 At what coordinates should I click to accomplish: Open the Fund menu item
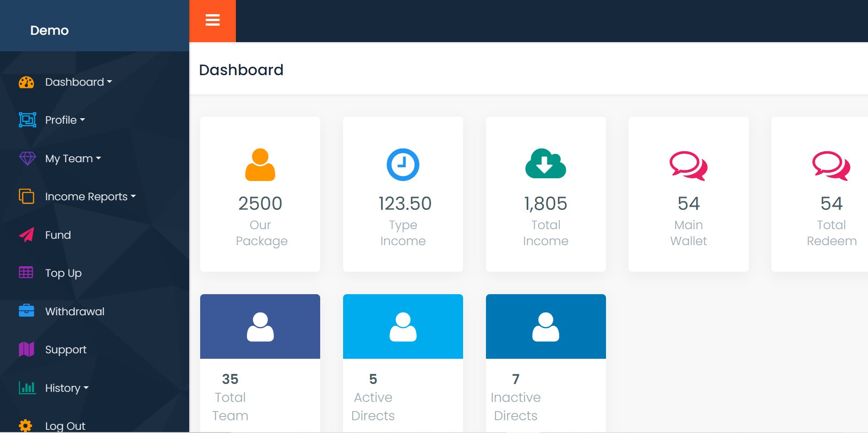coord(58,235)
